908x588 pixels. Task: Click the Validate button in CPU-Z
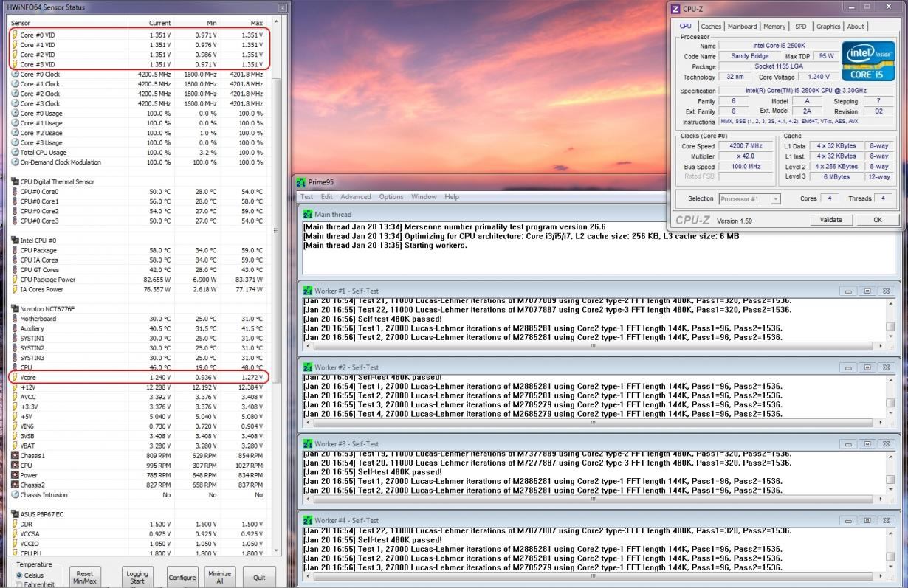click(830, 220)
